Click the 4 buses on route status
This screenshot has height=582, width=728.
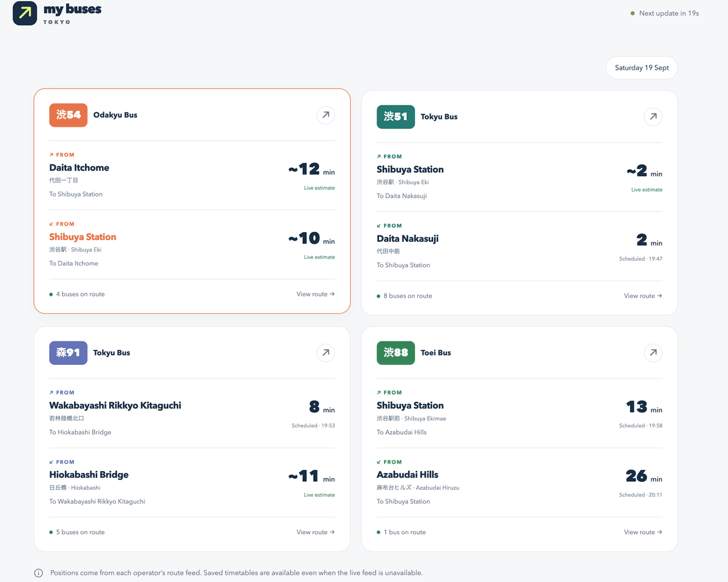point(77,294)
